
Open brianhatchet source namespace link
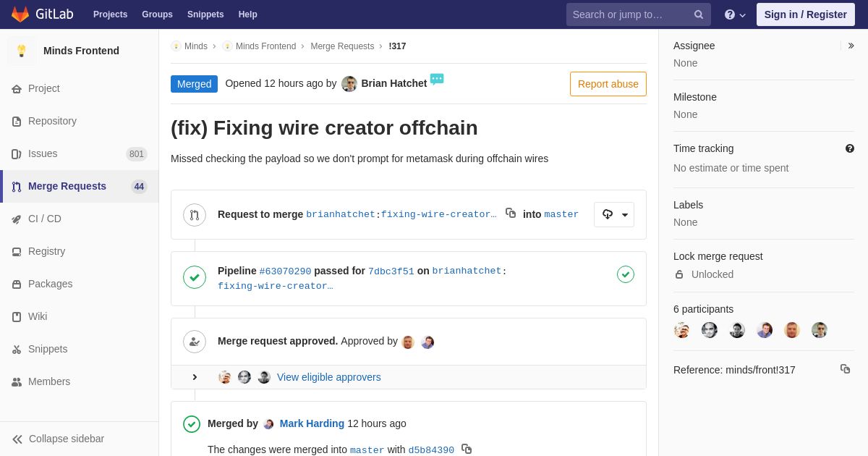click(341, 214)
